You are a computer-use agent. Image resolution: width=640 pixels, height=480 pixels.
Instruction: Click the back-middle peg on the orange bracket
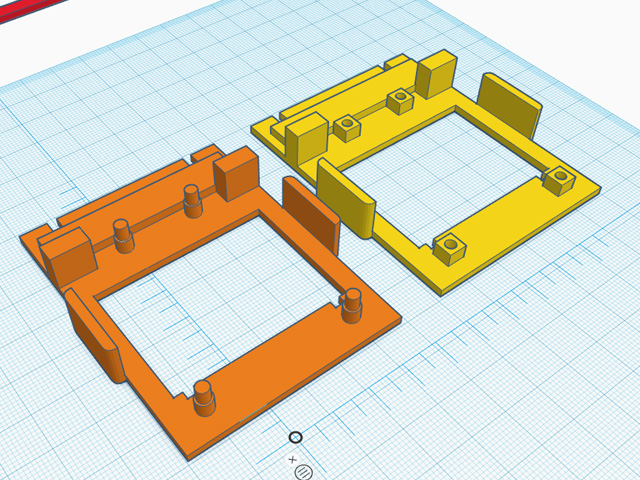tap(192, 199)
